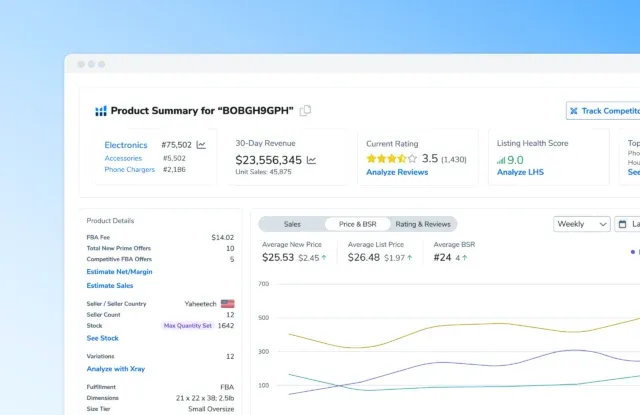The width and height of the screenshot is (640, 415).
Task: Switch chart to the Sales view
Action: pos(292,224)
